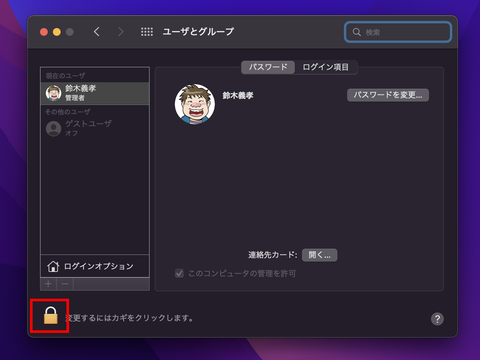Toggle このコンピュータの管理を許可 checkbox

pyautogui.click(x=179, y=273)
